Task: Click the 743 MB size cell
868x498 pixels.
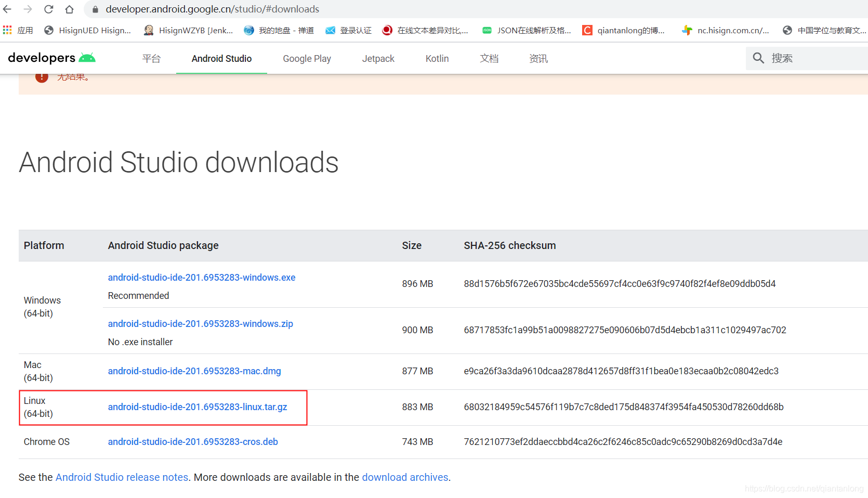Action: click(417, 442)
